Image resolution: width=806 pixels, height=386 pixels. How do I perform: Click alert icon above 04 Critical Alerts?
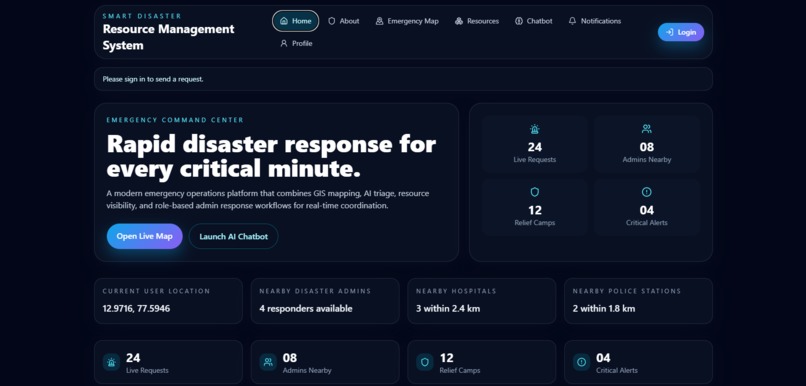pyautogui.click(x=647, y=192)
